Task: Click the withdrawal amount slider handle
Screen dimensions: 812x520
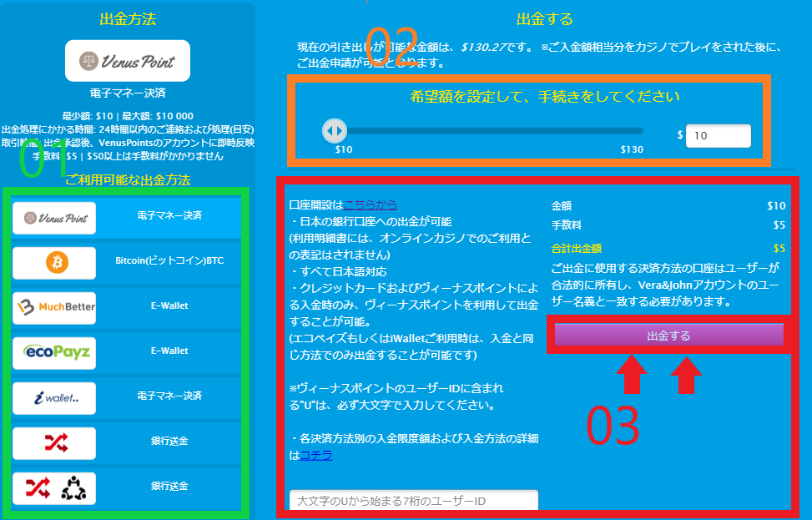Action: coord(335,130)
